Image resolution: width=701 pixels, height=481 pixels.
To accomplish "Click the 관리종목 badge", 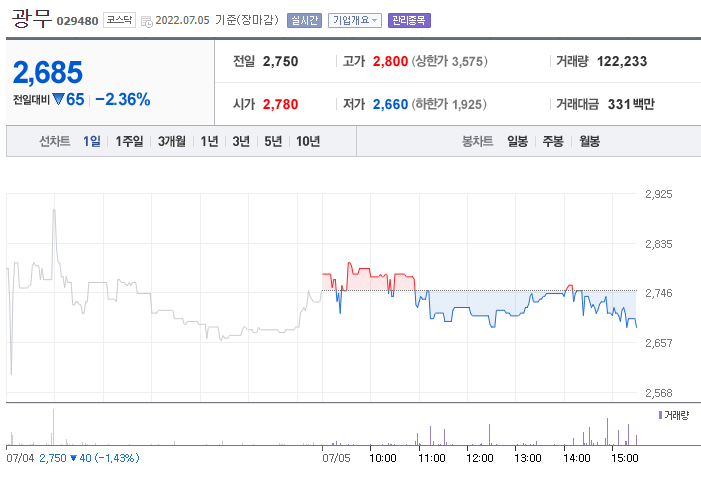I will tap(409, 21).
